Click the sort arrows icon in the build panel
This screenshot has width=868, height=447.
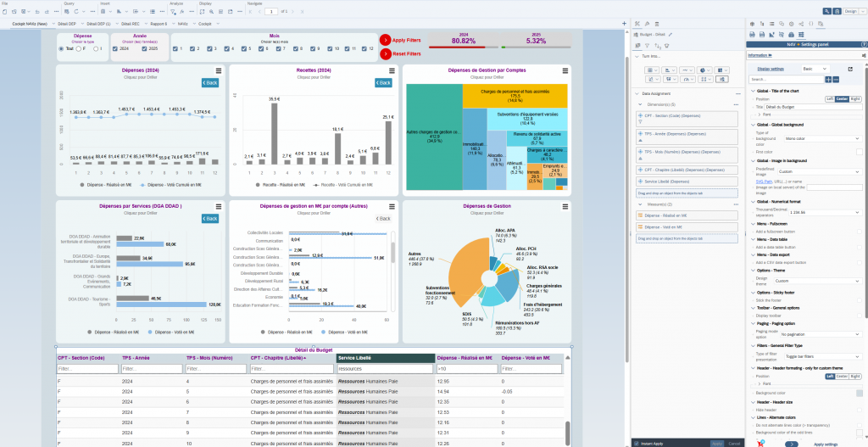click(658, 46)
